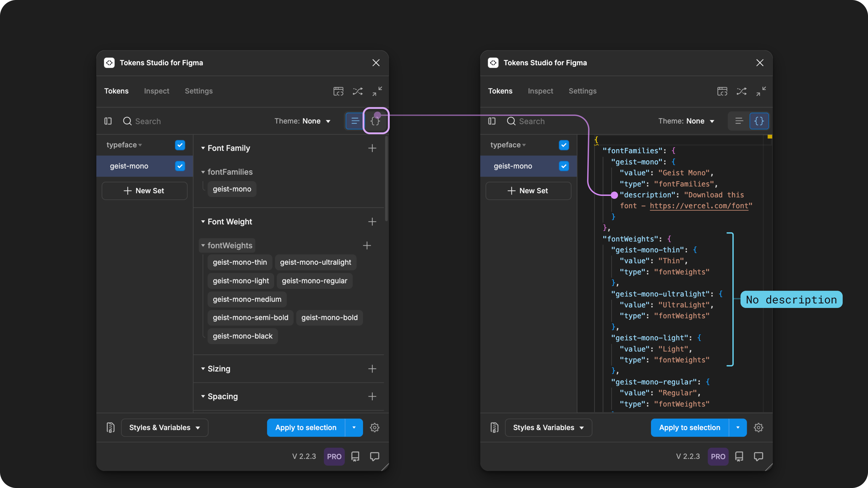Screen dimensions: 868x488
Task: Switch to Settings tab in left window
Action: [x=199, y=91]
